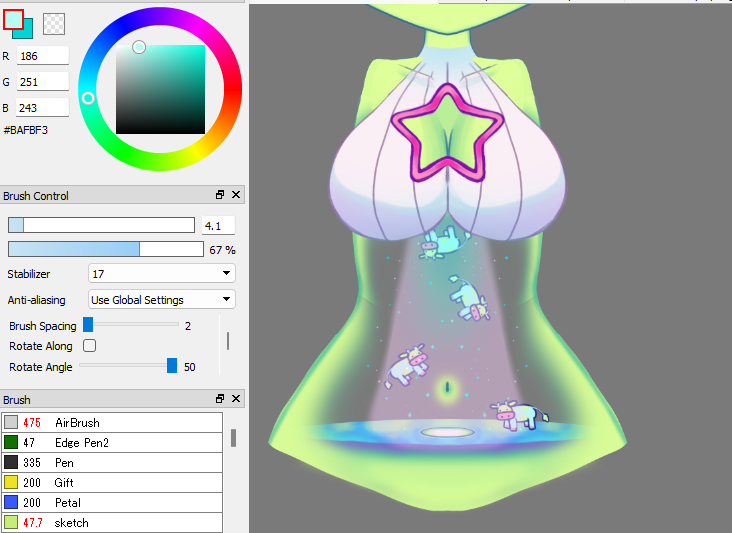
Task: Float the Brush Control panel
Action: (220, 195)
